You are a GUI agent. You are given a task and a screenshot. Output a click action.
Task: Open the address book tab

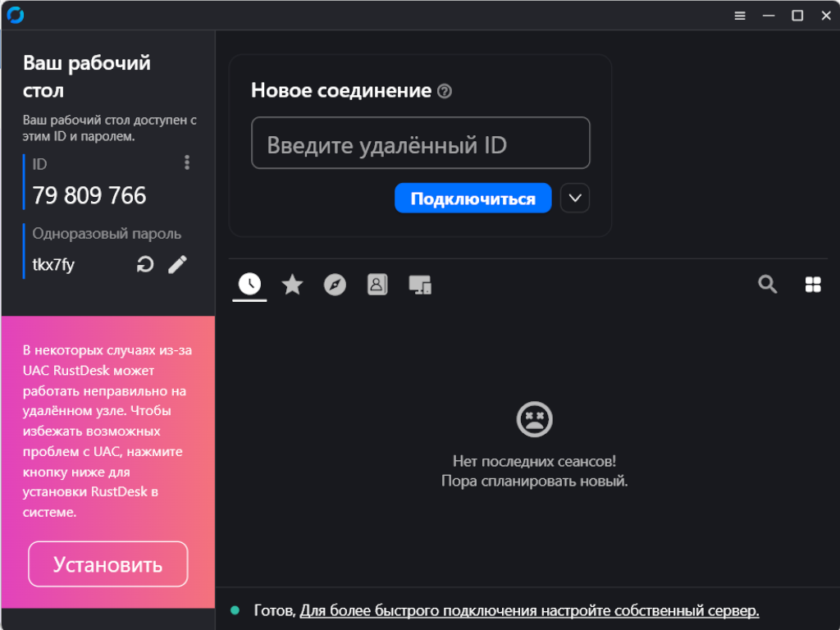click(x=377, y=285)
